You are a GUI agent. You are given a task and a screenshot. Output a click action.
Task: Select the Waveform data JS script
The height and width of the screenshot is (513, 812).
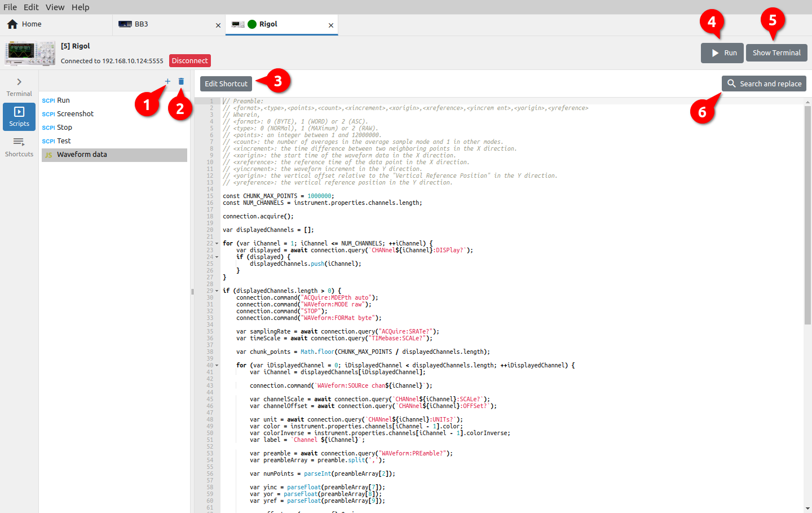[114, 155]
